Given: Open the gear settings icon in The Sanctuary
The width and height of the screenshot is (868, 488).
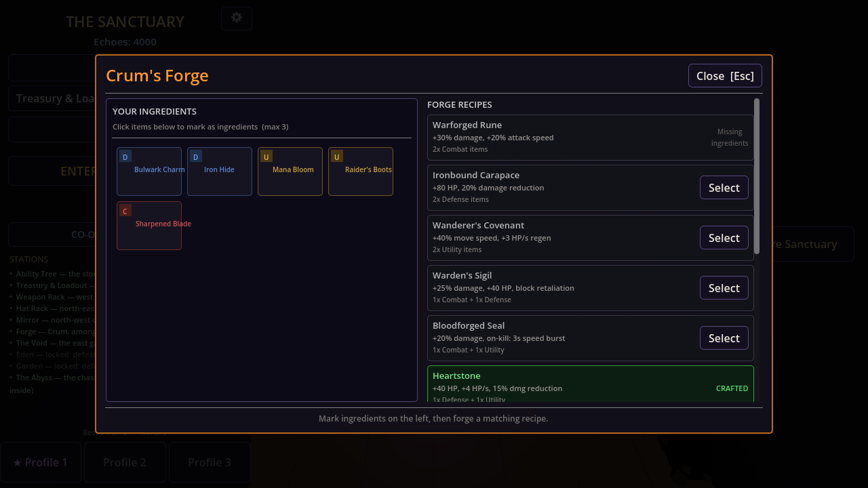Looking at the screenshot, I should [x=237, y=18].
